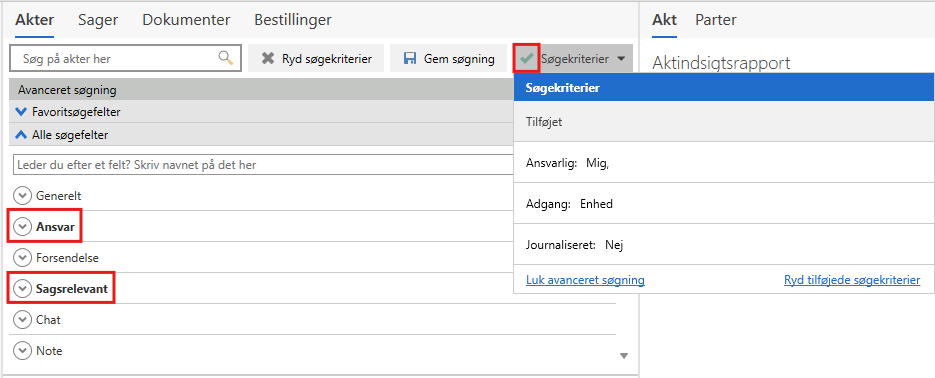Viewport: 935px width, 378px height.
Task: Click the Ryd søgekriterier button
Action: click(x=316, y=58)
